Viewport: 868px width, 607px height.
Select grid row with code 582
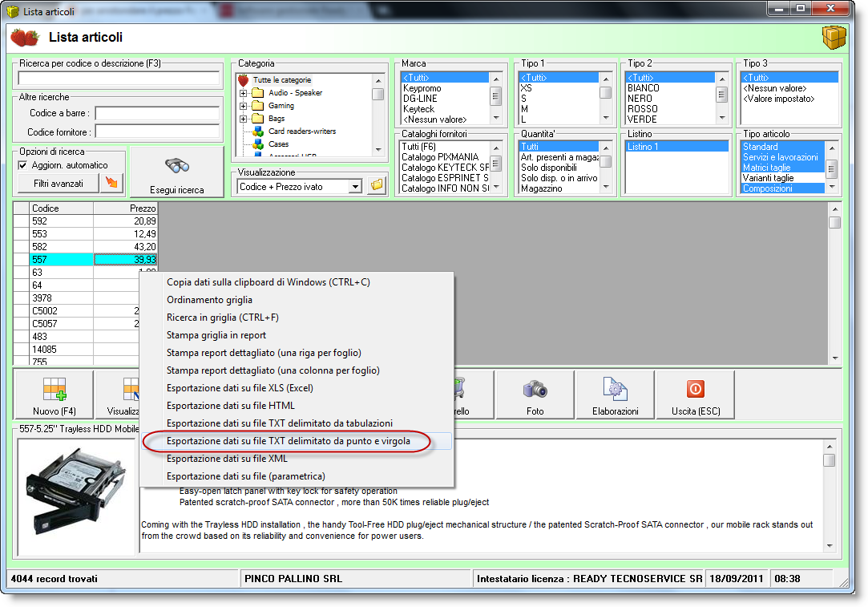pos(86,246)
